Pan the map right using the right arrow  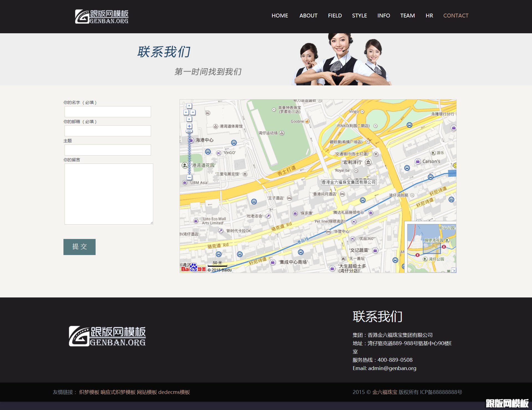coord(193,112)
